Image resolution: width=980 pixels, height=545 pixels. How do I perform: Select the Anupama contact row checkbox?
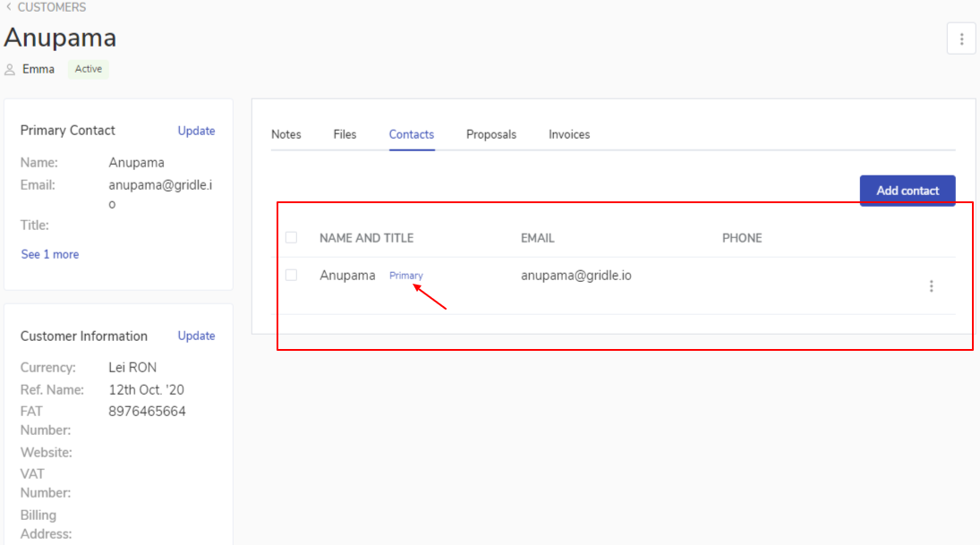[291, 276]
